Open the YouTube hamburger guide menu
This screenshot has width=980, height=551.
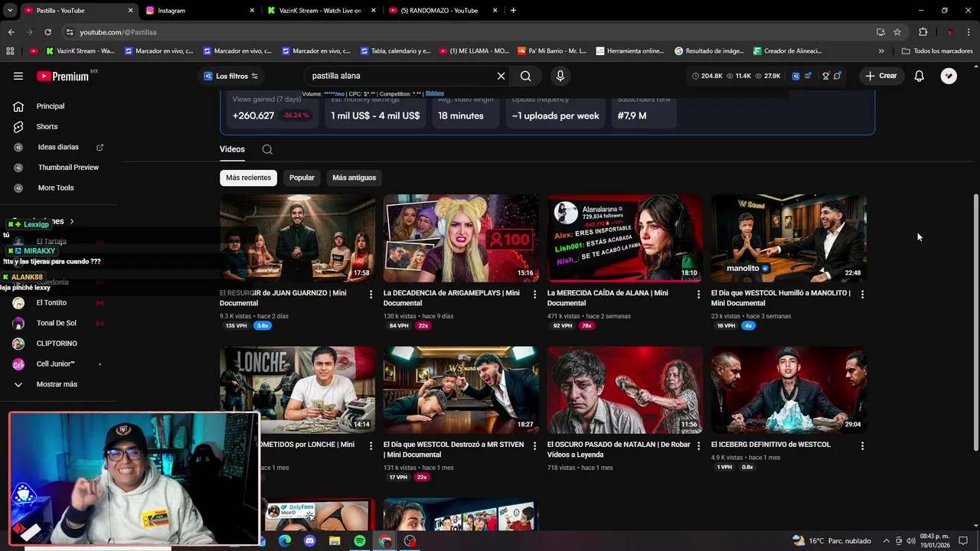point(18,76)
